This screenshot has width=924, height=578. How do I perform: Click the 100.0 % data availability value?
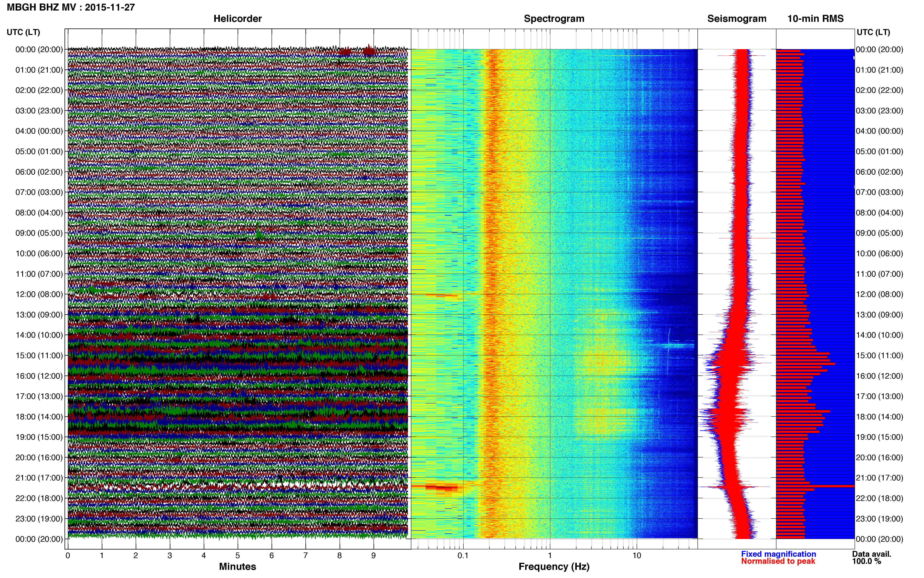(x=866, y=561)
